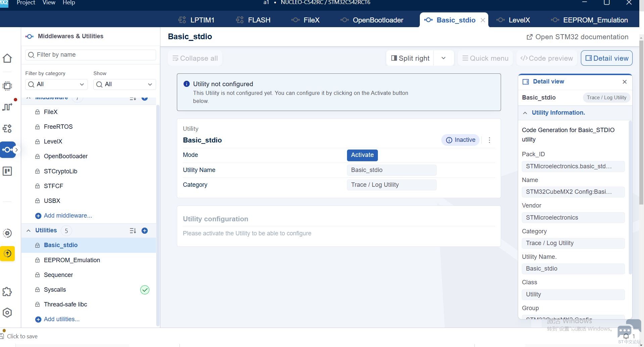Screen dimensions: 644x347
Task: Close the Detail view panel
Action: (625, 82)
